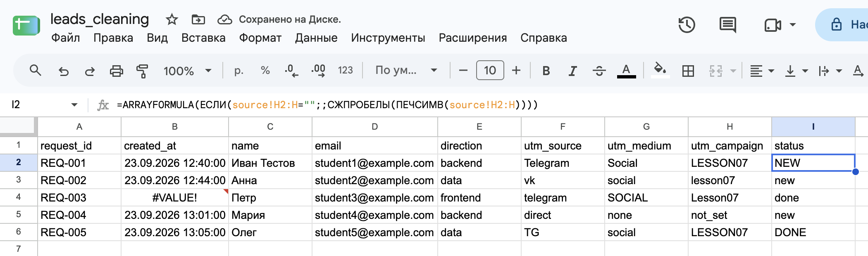Search the menus with magnifier icon

[36, 71]
